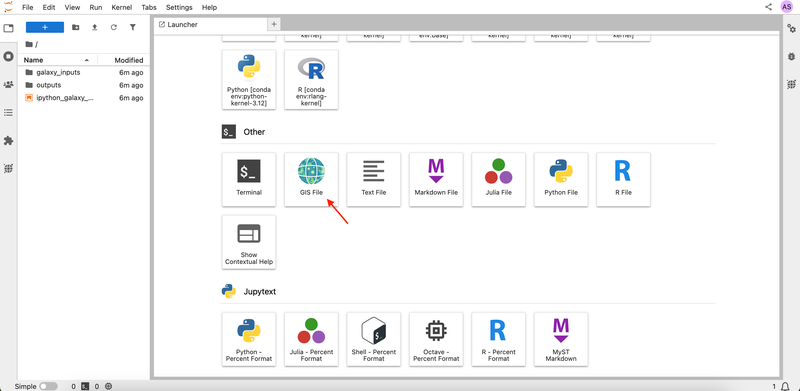Open the Property Inspector gears icon

pyautogui.click(x=791, y=28)
